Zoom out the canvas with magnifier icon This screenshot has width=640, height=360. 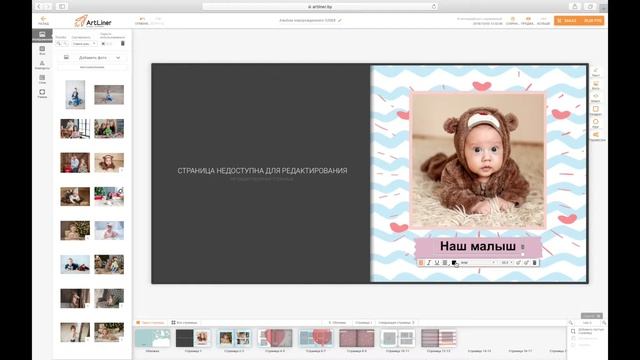pyautogui.click(x=571, y=322)
